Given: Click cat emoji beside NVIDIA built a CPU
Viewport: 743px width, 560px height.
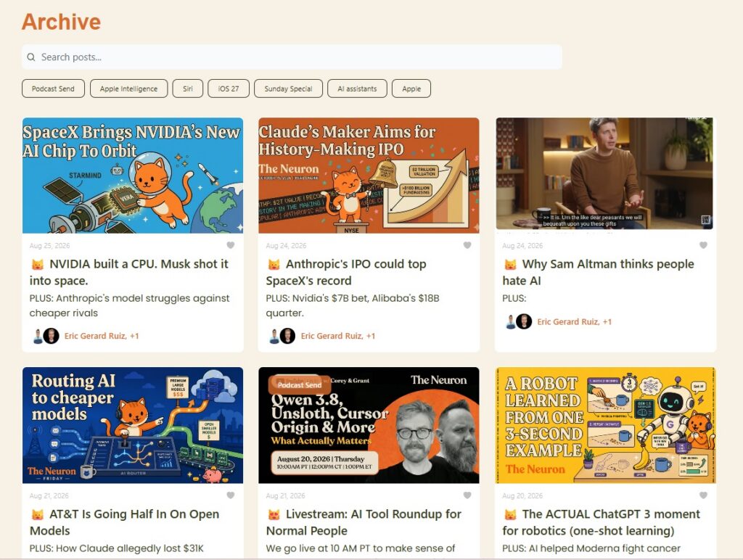Looking at the screenshot, I should [38, 264].
